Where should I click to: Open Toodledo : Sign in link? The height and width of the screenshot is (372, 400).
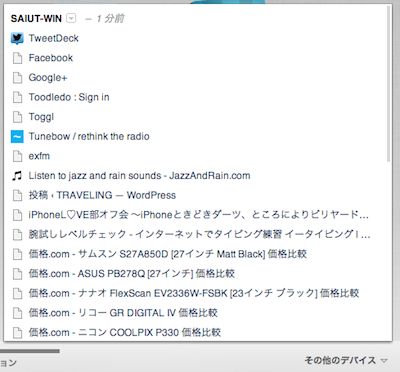[69, 97]
